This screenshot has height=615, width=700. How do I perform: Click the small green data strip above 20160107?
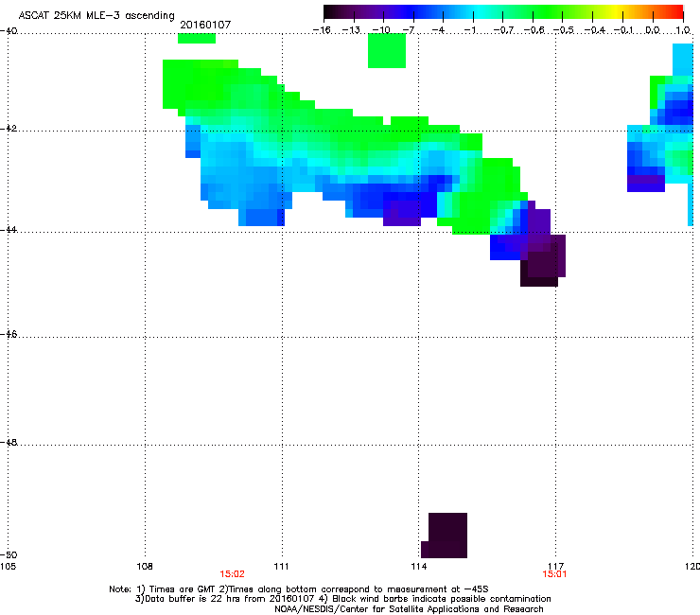(197, 39)
